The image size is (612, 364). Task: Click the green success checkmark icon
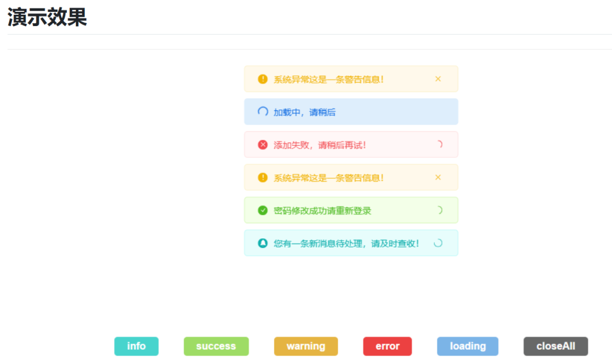pyautogui.click(x=262, y=210)
